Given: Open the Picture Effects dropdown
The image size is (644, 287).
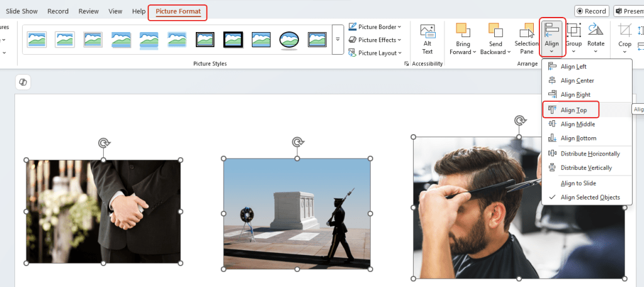Looking at the screenshot, I should pyautogui.click(x=376, y=40).
